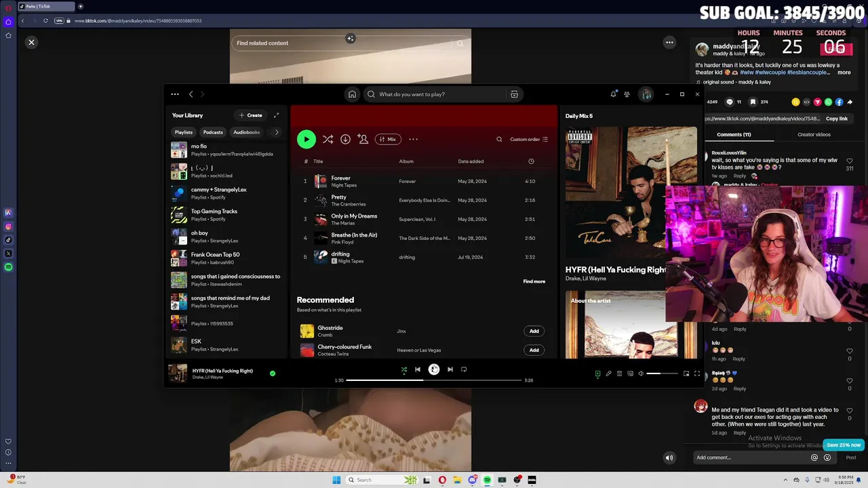Enter Spotify full screen
Image resolution: width=868 pixels, height=488 pixels.
(x=696, y=373)
